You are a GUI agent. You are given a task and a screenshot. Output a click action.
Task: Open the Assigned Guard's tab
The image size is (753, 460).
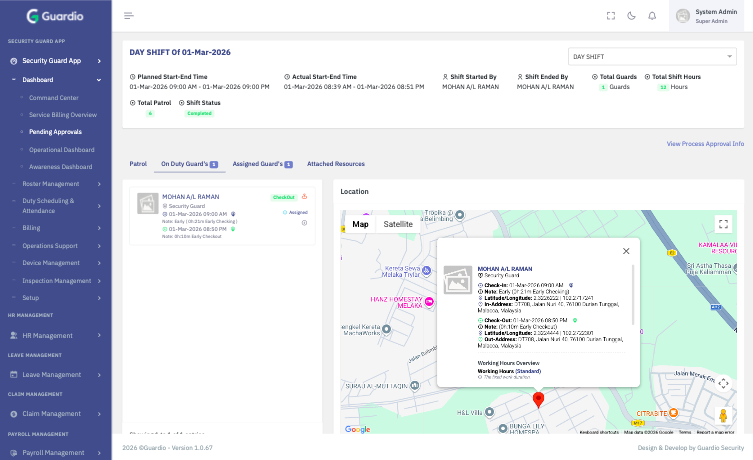[262, 164]
